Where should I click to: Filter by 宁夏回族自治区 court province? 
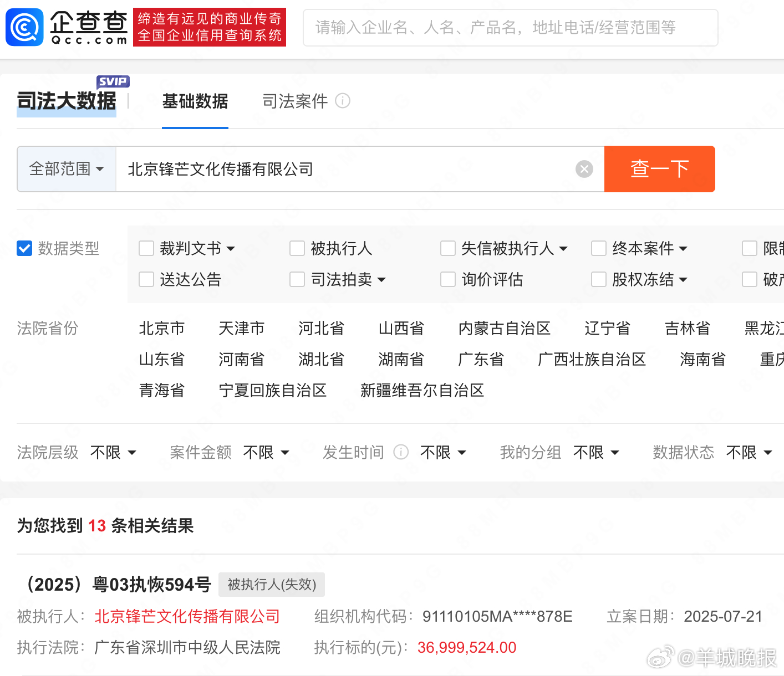click(273, 391)
